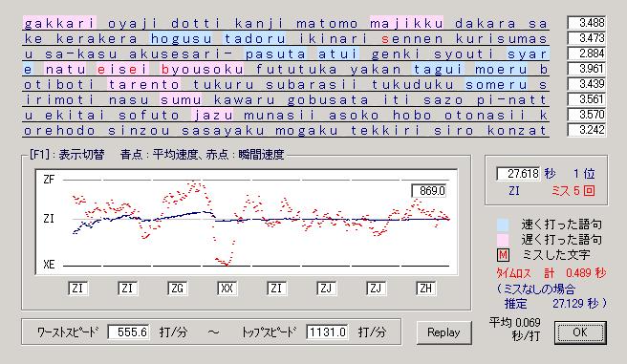The width and height of the screenshot is (627, 364).
Task: Click the fourth row time value 3.961
Action: pos(587,69)
